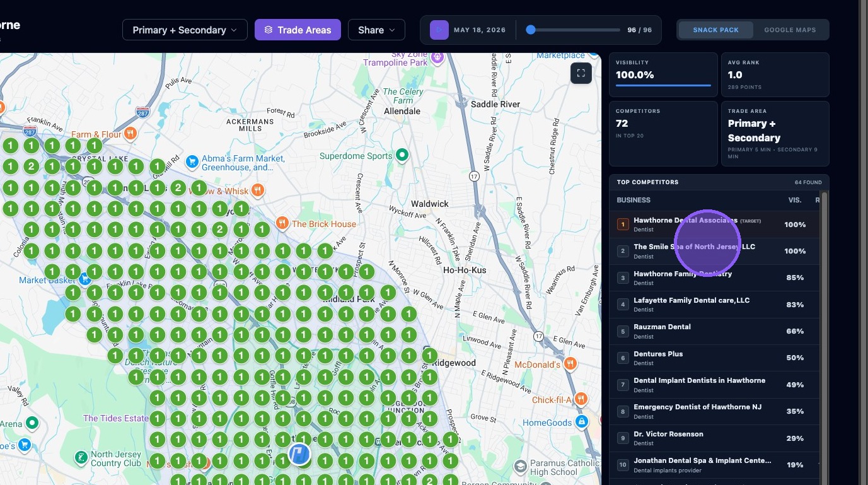Select Lafayette Family Dental care,LLC row
Screen dimensions: 868x485
click(715, 305)
